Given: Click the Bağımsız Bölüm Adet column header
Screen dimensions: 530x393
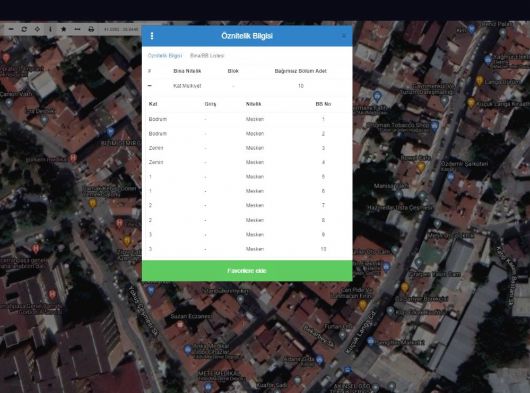Looking at the screenshot, I should 300,71.
